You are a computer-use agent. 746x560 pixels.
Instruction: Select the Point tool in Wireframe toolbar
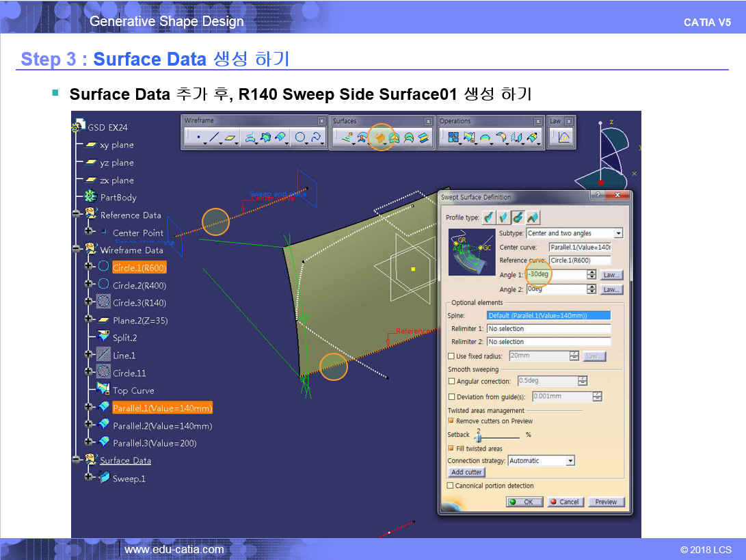[x=198, y=138]
